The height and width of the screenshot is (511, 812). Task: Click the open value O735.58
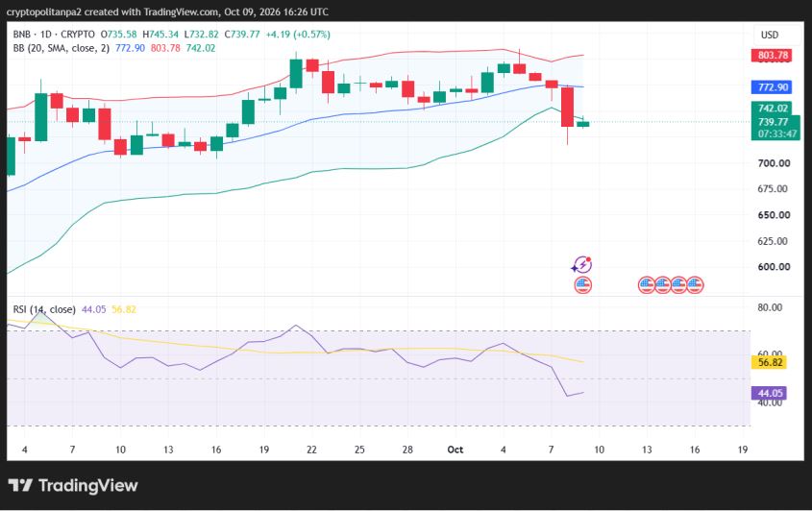pos(118,35)
